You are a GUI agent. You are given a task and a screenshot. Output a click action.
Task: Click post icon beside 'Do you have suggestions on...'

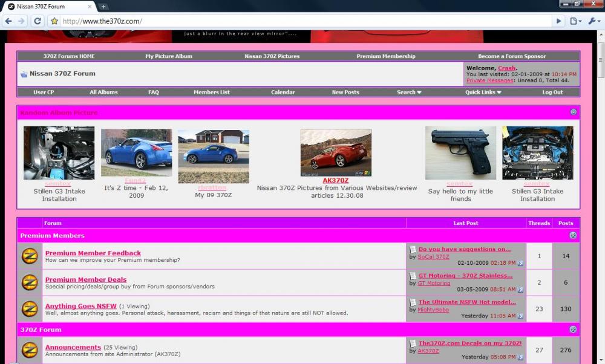413,250
